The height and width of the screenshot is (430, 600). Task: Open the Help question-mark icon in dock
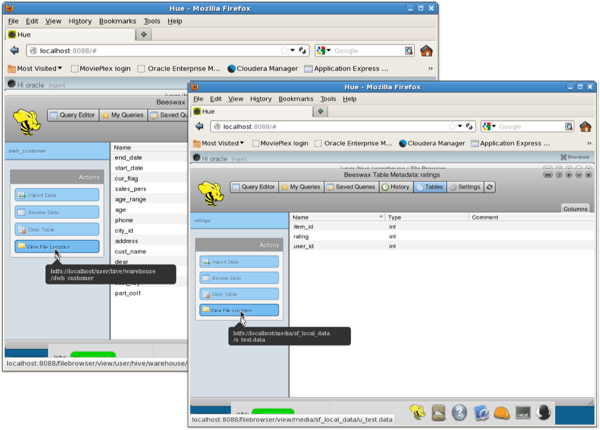[x=459, y=413]
